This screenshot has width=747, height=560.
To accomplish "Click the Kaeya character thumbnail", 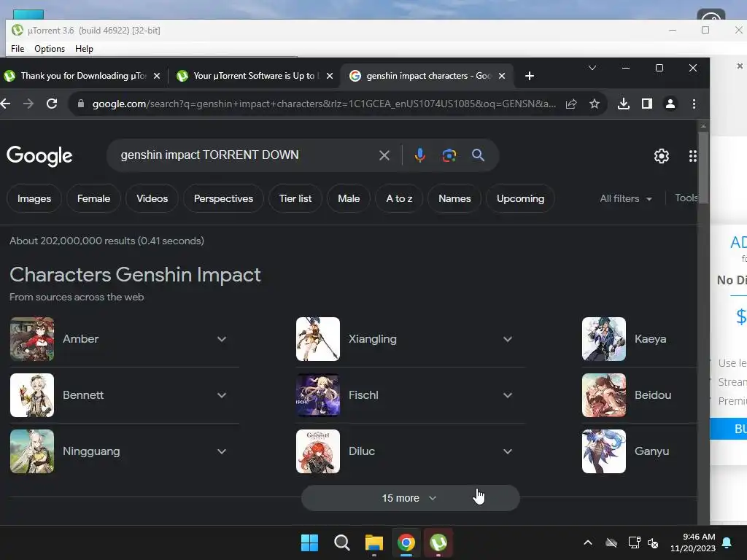I will pos(603,339).
